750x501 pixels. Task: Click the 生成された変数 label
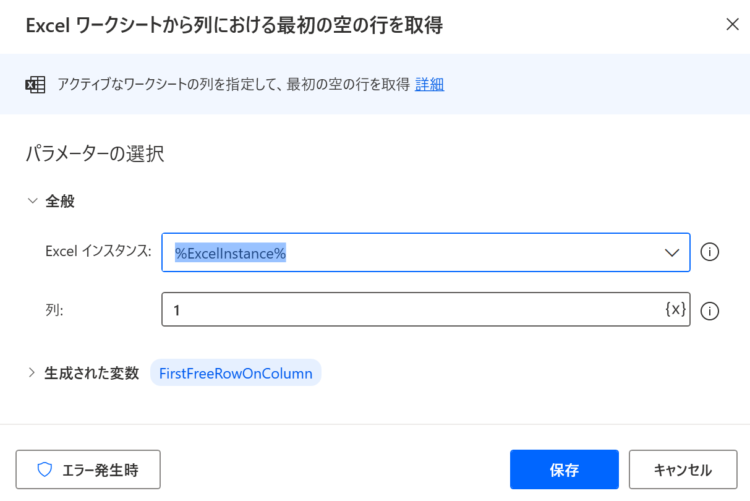pos(91,373)
